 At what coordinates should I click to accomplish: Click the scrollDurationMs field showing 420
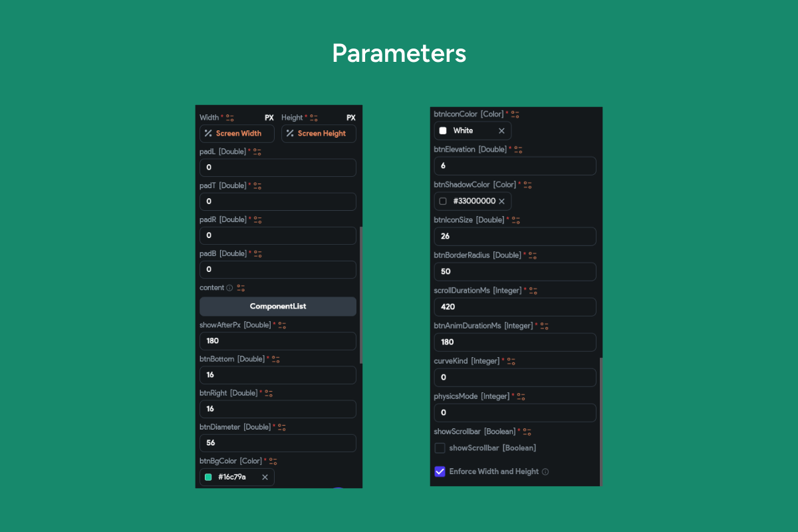click(515, 307)
